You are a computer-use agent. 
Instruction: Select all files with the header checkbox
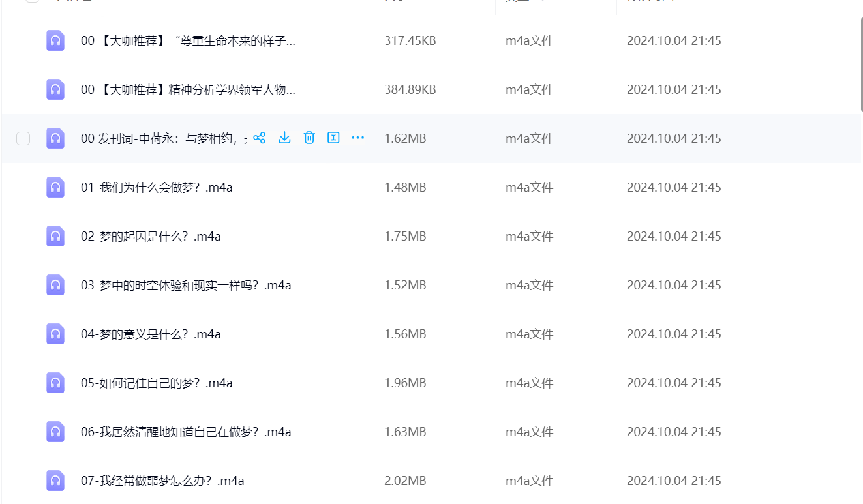(x=31, y=2)
